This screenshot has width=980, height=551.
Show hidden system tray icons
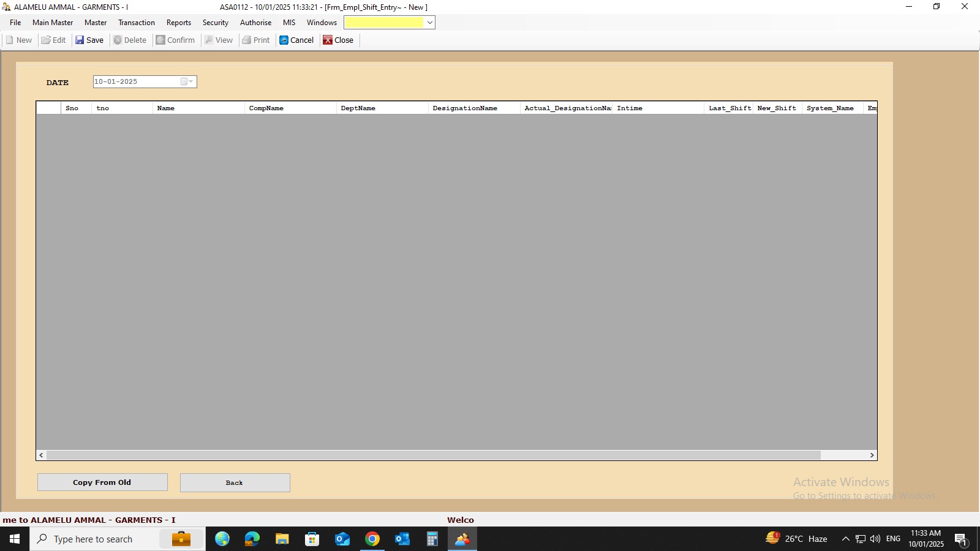click(845, 539)
